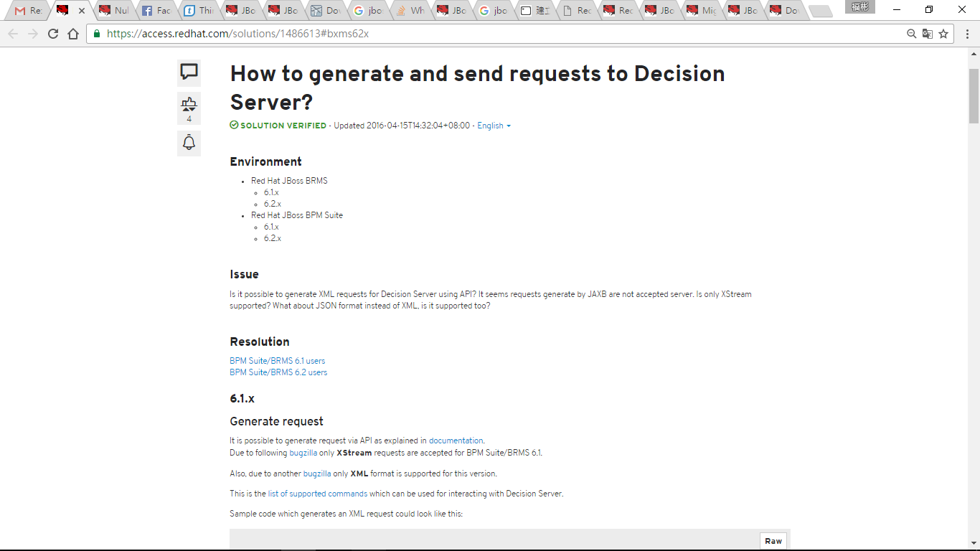The image size is (980, 551).
Task: Click the translate page icon
Action: point(928,34)
